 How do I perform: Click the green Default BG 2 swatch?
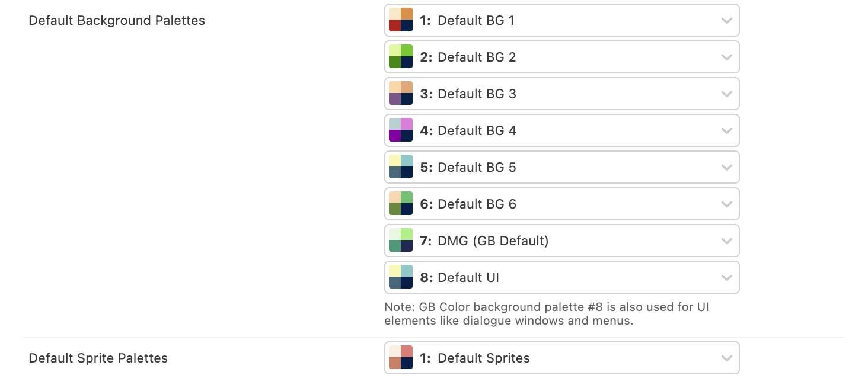click(401, 57)
